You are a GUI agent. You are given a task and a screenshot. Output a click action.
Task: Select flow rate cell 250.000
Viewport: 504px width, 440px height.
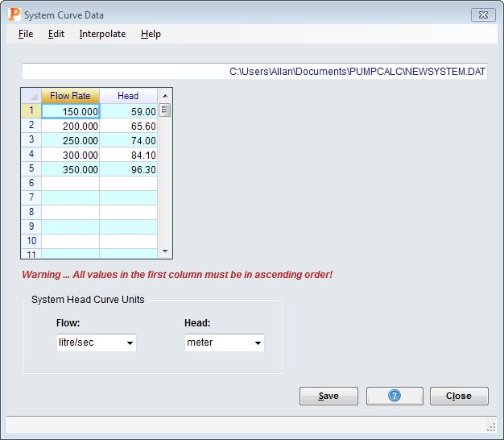(x=71, y=140)
